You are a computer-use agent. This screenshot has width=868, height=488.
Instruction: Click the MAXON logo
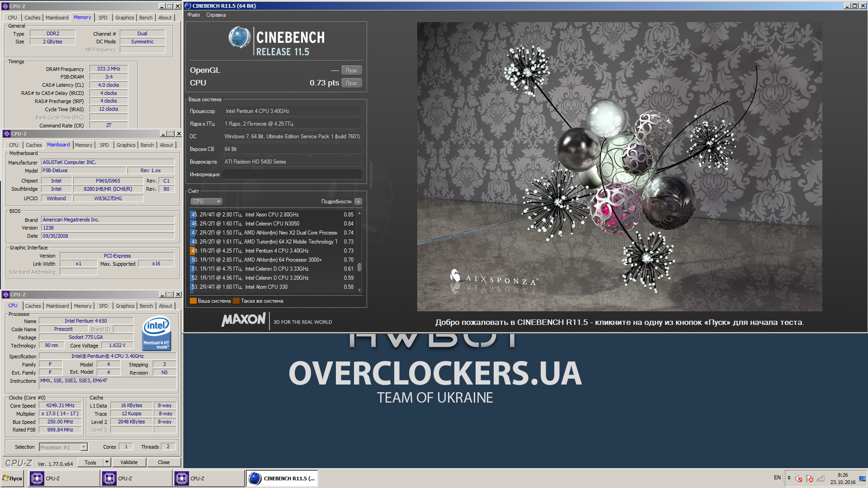(243, 320)
